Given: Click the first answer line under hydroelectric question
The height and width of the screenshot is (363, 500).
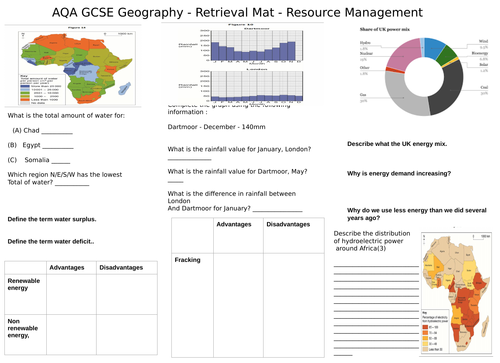Looking at the screenshot, I should tap(376, 266).
